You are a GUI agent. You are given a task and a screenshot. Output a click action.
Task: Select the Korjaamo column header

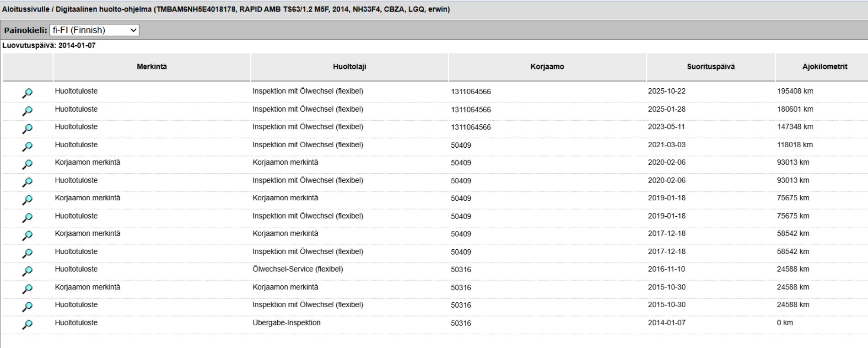point(547,67)
